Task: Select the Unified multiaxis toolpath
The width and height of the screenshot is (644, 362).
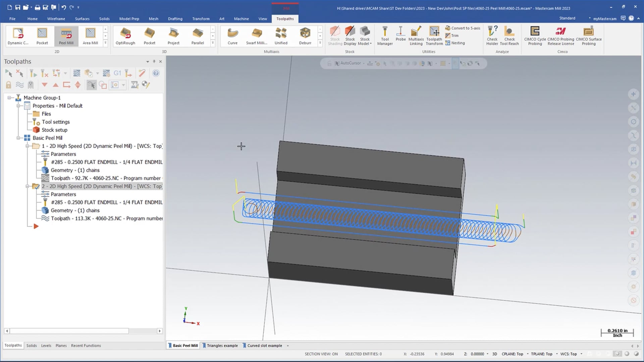Action: 281,36
